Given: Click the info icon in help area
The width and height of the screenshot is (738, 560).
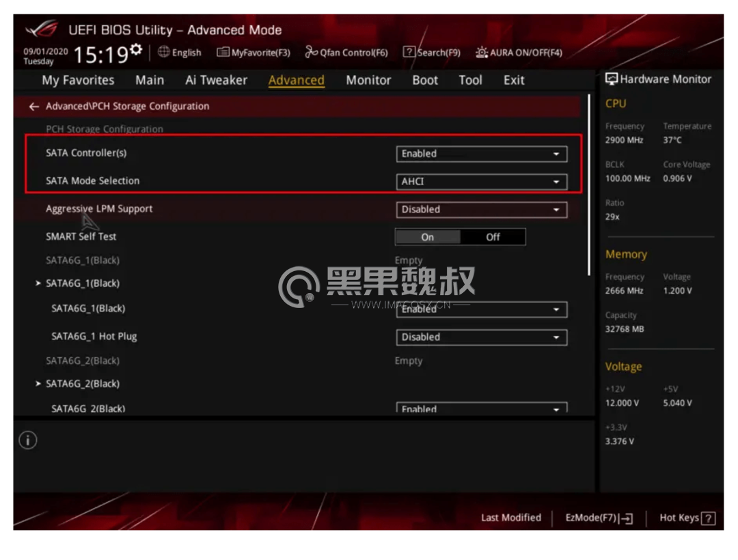Looking at the screenshot, I should 28,440.
